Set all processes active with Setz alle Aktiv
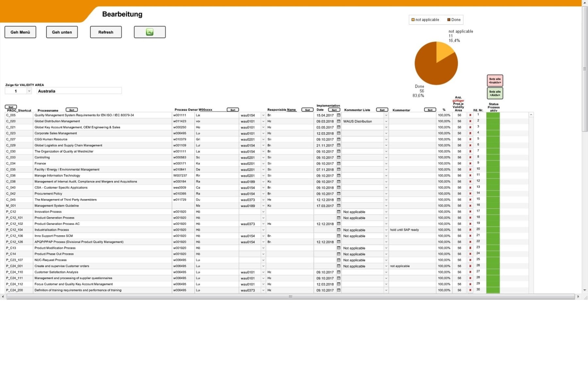 pyautogui.click(x=495, y=93)
